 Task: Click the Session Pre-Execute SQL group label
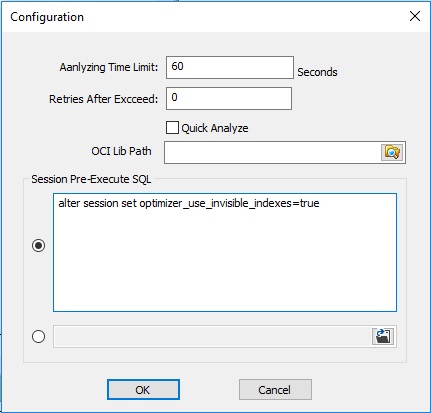coord(91,179)
